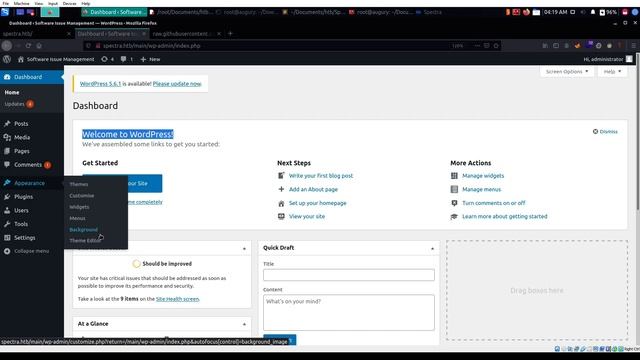This screenshot has height=360, width=640.
Task: Select Menus in the Appearance submenu
Action: point(78,218)
